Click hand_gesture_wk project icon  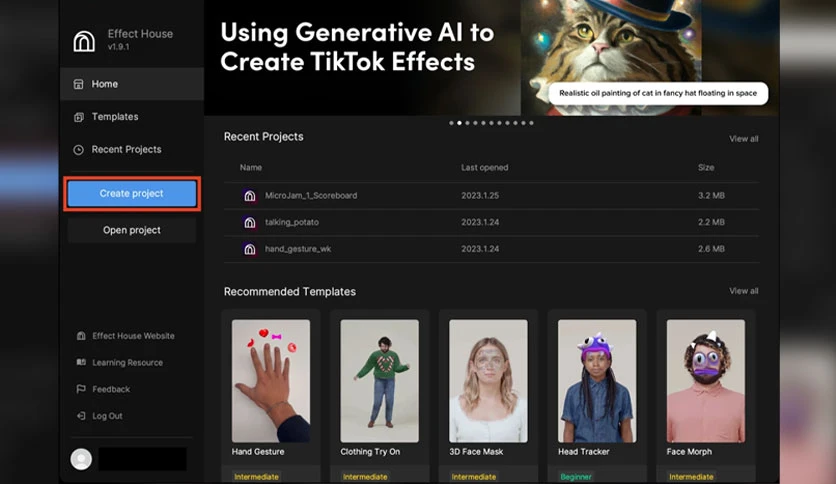point(250,249)
